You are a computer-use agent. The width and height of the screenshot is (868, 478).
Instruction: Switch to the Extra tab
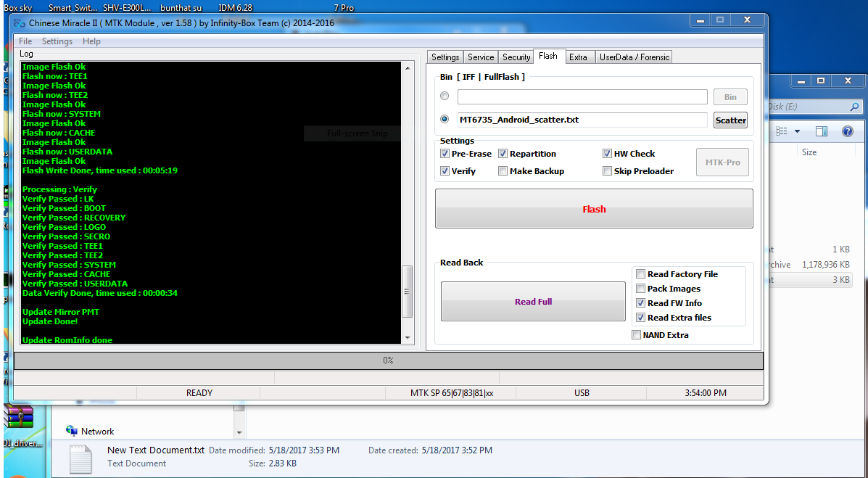(578, 57)
